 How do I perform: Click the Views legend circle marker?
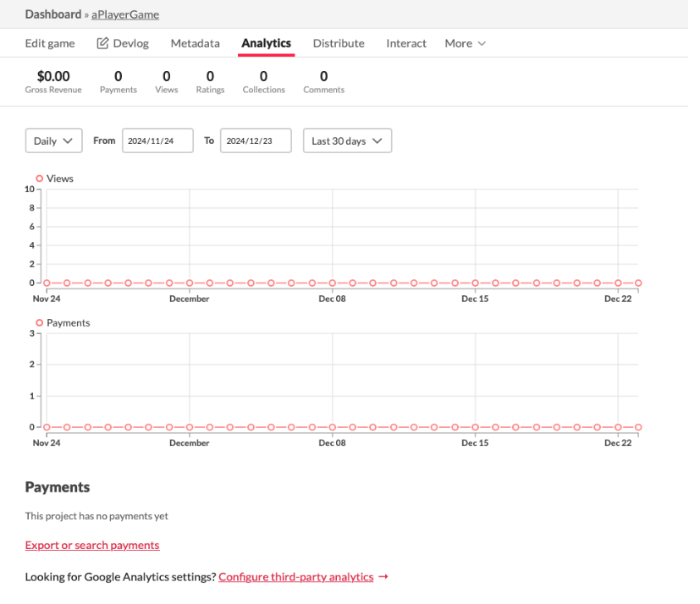[39, 178]
